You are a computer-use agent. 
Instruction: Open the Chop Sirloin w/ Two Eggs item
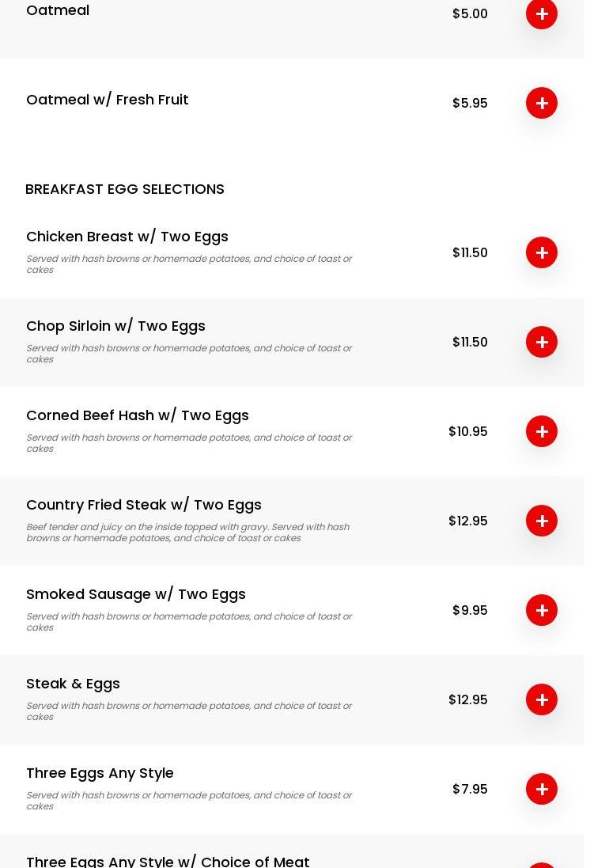point(115,326)
